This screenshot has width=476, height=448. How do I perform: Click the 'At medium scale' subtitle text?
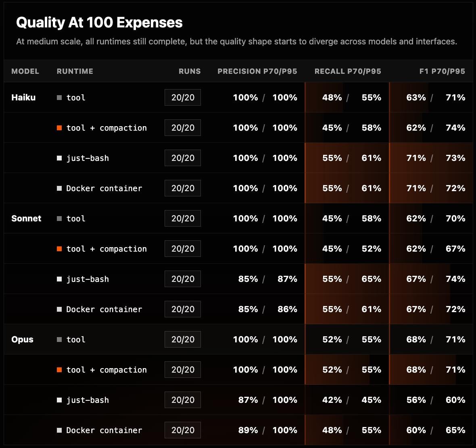coord(236,41)
